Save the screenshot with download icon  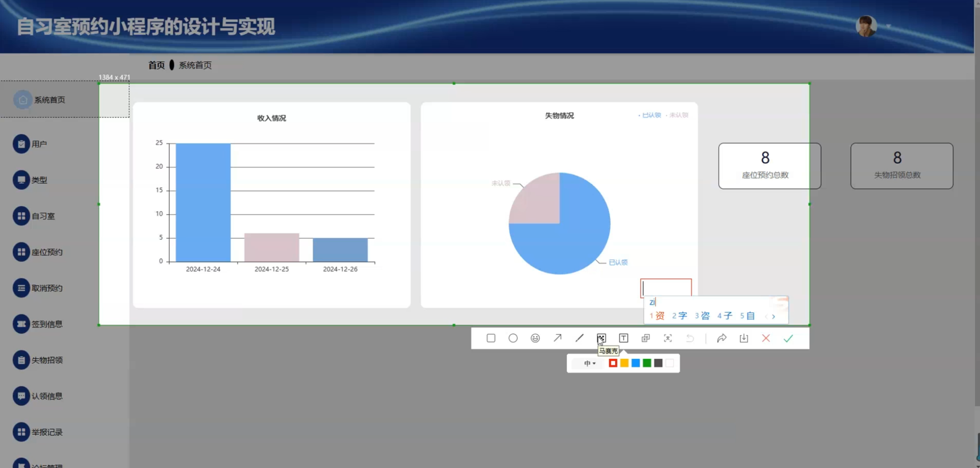pos(744,338)
